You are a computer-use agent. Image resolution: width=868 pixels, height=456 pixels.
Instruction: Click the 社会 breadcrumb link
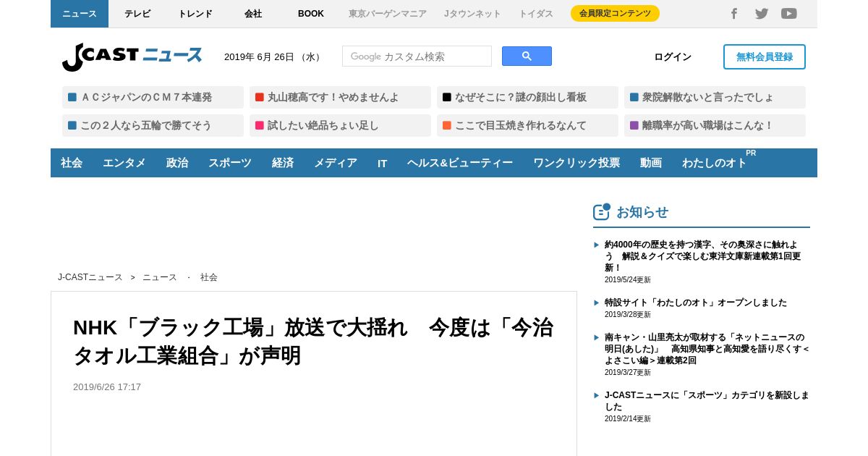pyautogui.click(x=209, y=277)
